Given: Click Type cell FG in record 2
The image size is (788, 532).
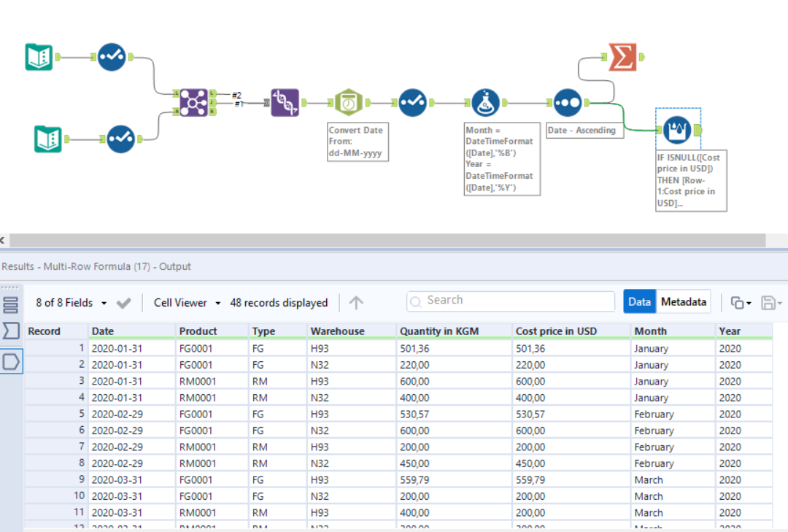Looking at the screenshot, I should 277,365.
